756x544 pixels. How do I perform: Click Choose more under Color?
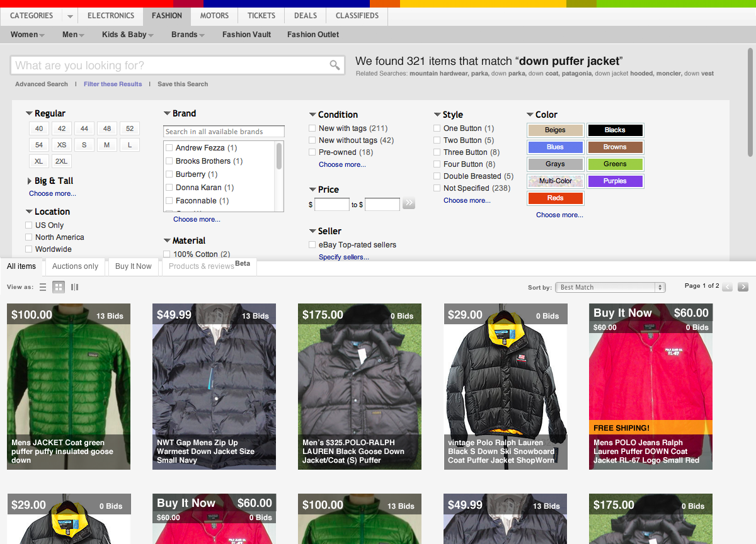[x=559, y=215]
